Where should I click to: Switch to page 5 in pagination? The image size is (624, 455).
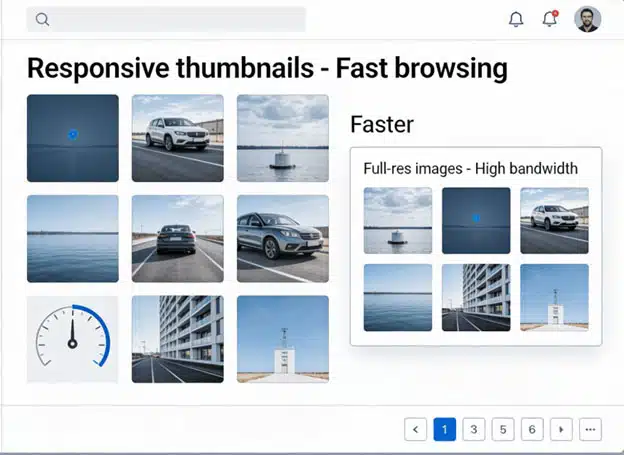(x=503, y=429)
